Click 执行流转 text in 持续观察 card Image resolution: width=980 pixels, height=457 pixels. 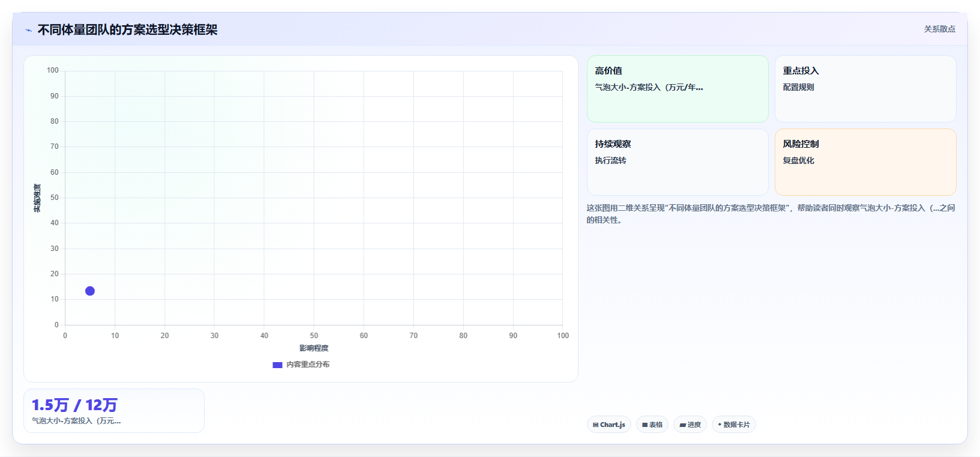610,160
